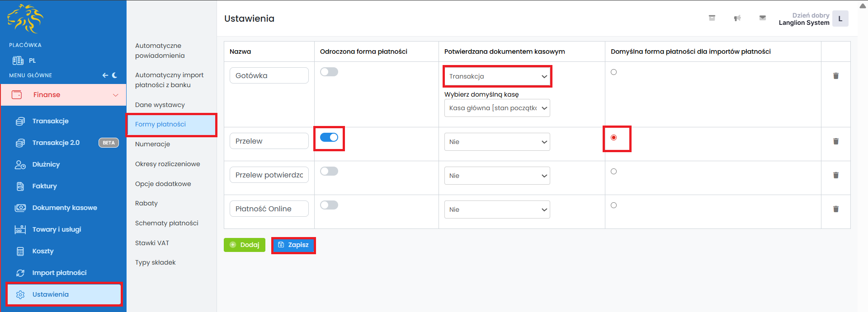Open the envelope messages icon
The width and height of the screenshot is (868, 312).
(x=762, y=18)
